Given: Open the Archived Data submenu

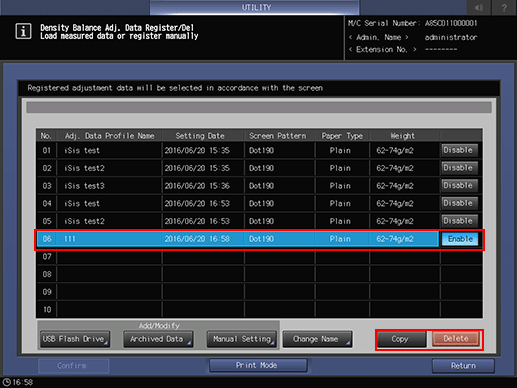Looking at the screenshot, I should 158,339.
